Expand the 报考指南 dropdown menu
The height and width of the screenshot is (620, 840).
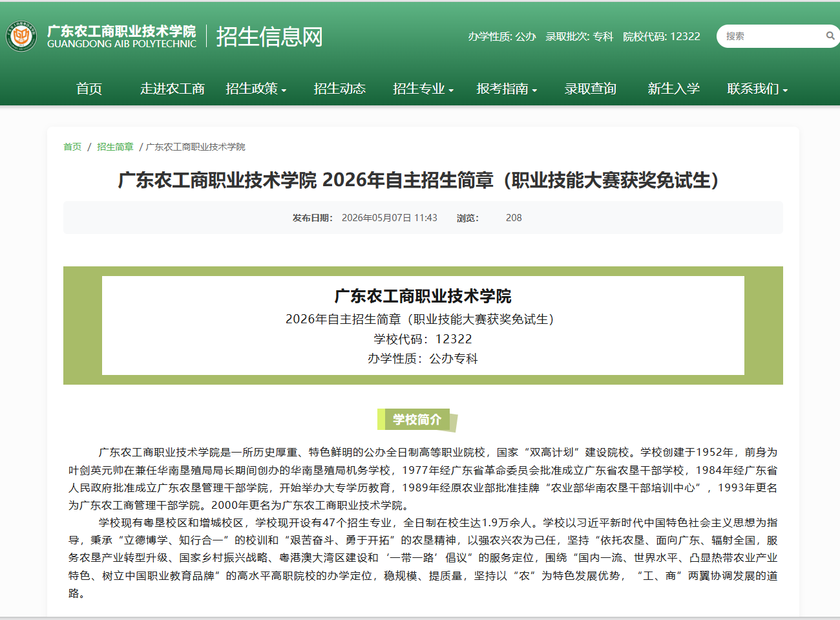(x=507, y=89)
